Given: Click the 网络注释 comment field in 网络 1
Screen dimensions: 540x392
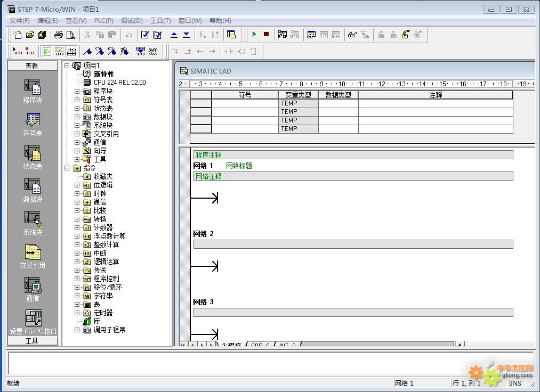Looking at the screenshot, I should [x=353, y=176].
